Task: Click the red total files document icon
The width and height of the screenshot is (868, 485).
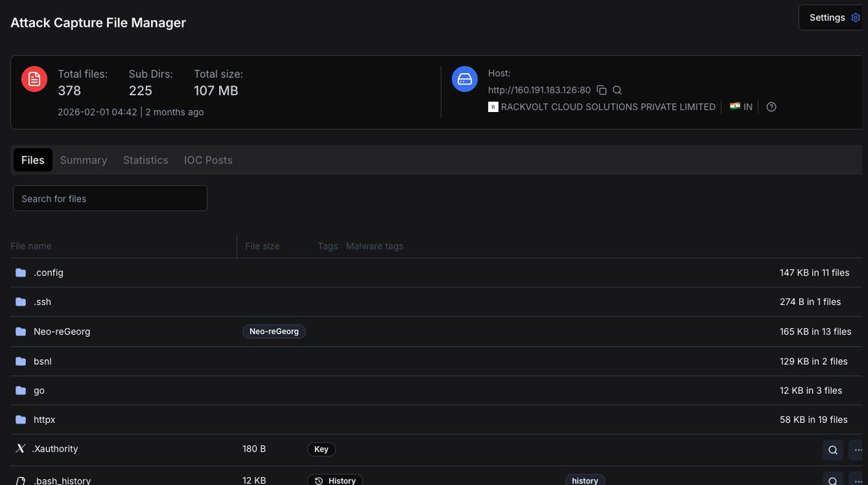Action: coord(34,79)
